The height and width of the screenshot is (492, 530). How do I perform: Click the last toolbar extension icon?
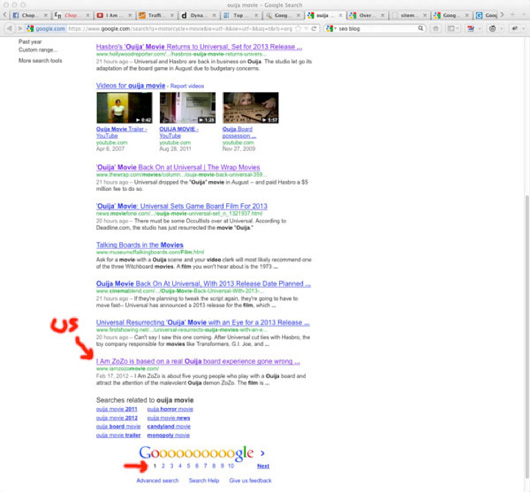pyautogui.click(x=515, y=29)
